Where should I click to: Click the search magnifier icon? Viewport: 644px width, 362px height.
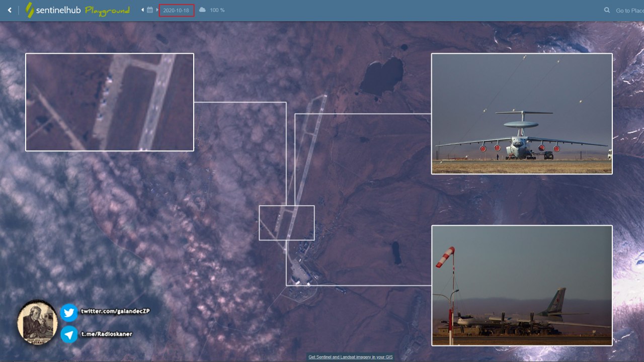tap(607, 10)
